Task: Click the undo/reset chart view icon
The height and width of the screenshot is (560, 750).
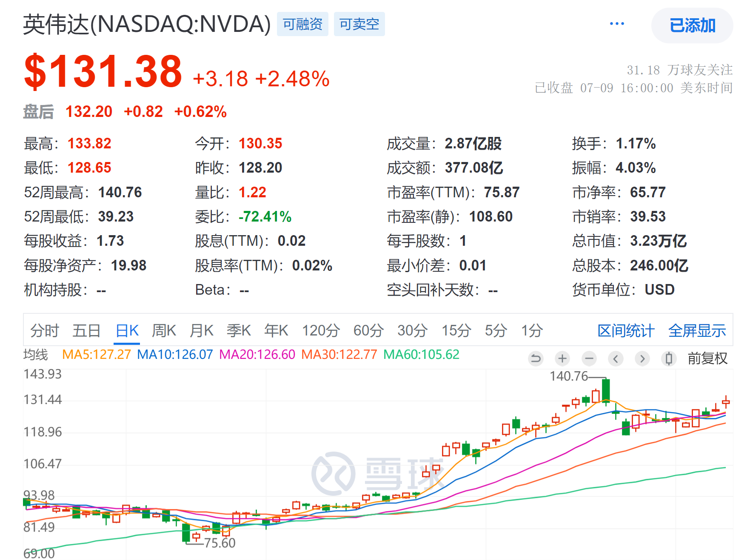Action: tap(536, 358)
